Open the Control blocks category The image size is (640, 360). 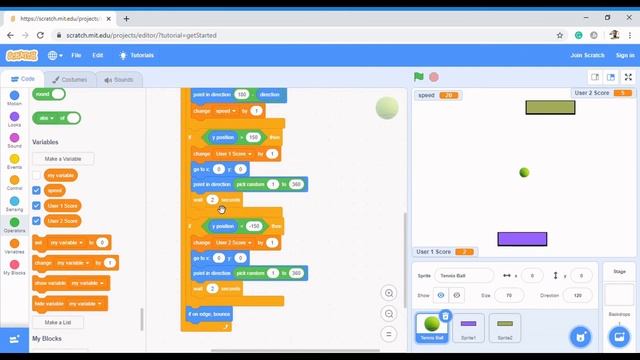14,183
